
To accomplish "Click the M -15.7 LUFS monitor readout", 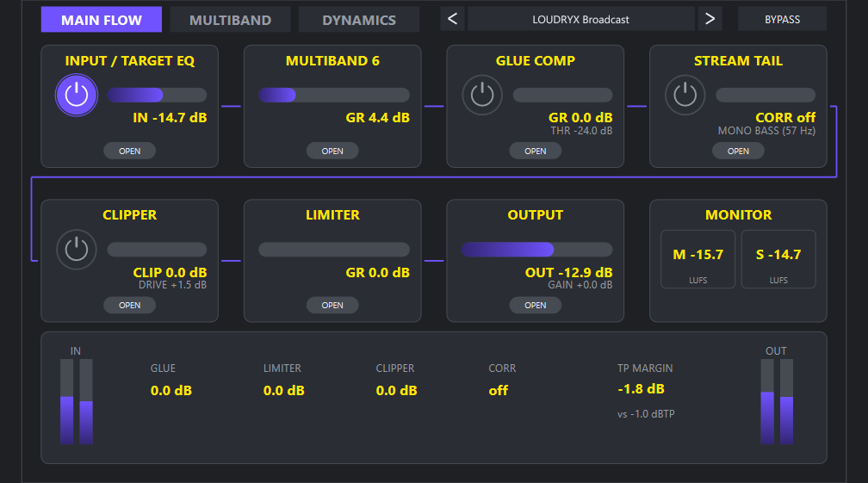I will pos(698,259).
